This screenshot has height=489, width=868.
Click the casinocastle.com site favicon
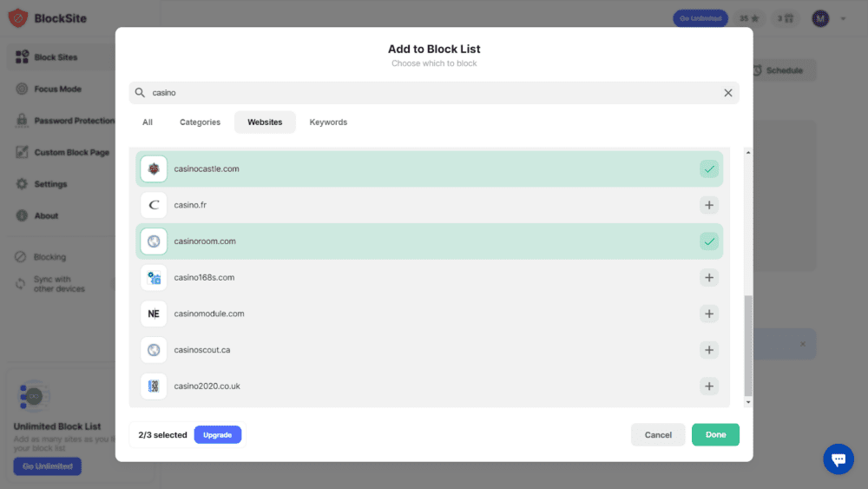pyautogui.click(x=154, y=169)
